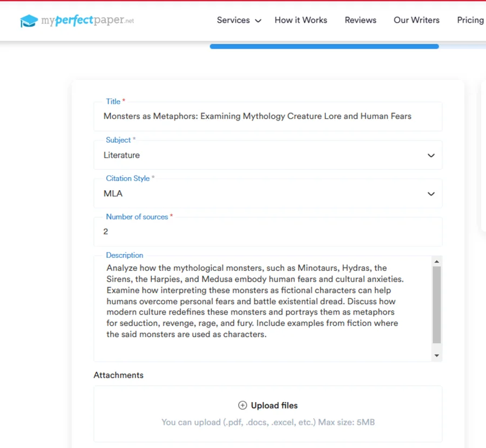The height and width of the screenshot is (448, 486).
Task: Click the Description field label
Action: pos(125,255)
